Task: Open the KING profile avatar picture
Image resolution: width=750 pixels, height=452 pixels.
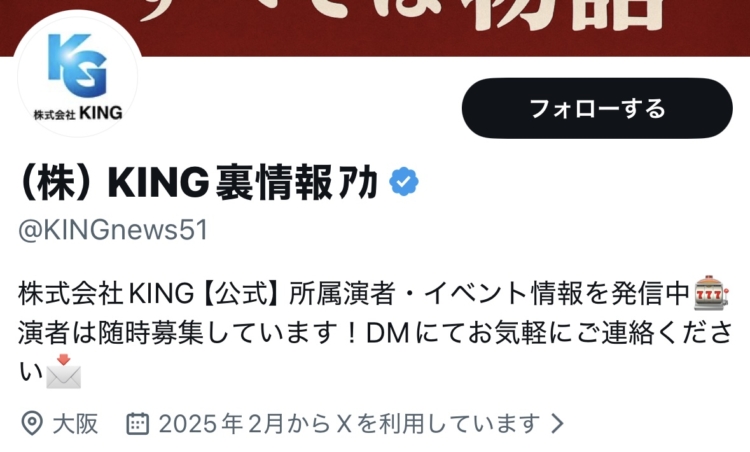Action: (x=77, y=76)
